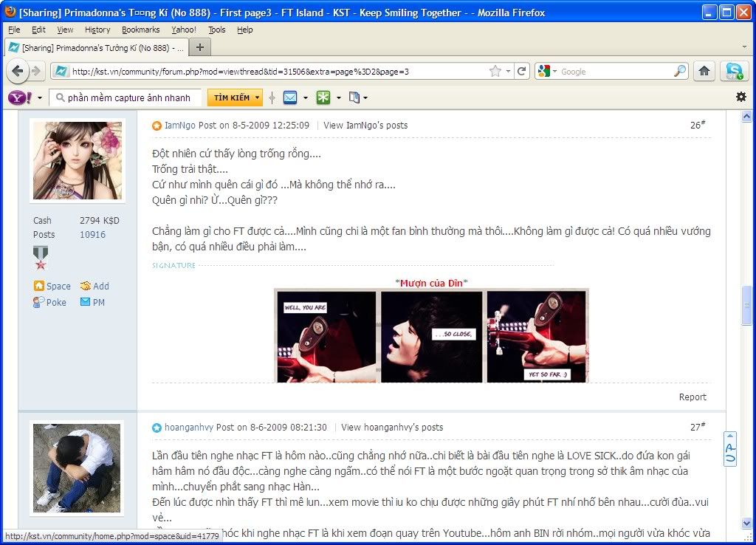Click the green asterisk Yahoo toolbar icon
This screenshot has width=756, height=545.
[x=323, y=98]
